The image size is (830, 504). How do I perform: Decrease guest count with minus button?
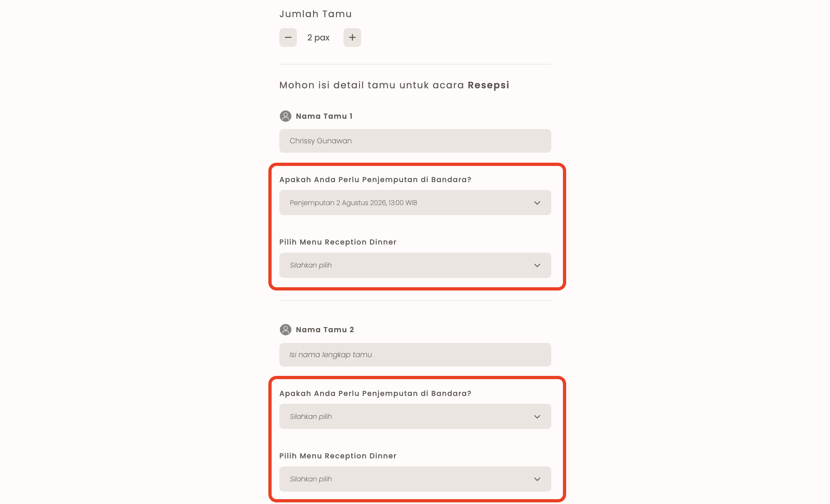(288, 38)
